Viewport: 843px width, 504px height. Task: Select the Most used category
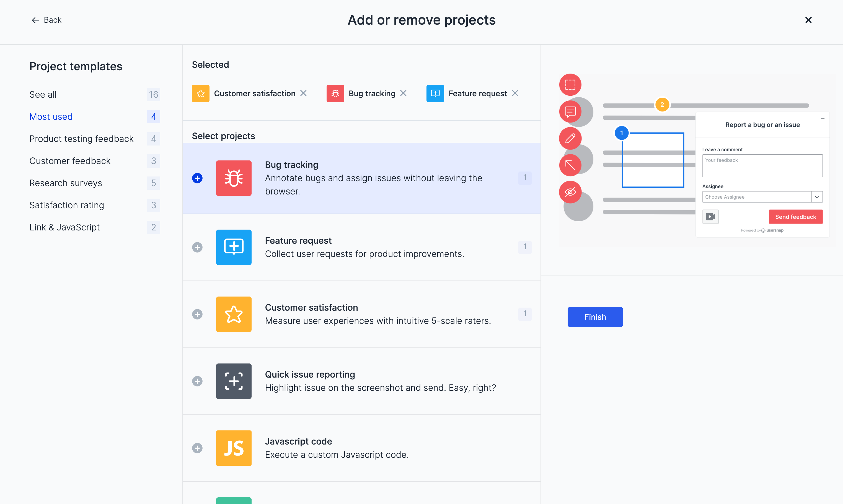[51, 116]
